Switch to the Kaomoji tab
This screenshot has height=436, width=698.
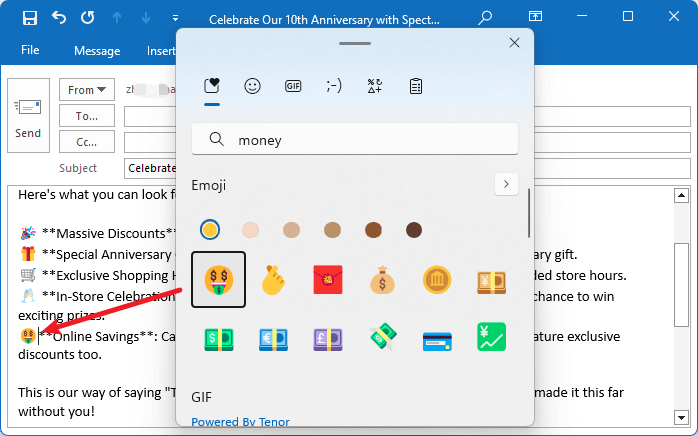pyautogui.click(x=334, y=87)
